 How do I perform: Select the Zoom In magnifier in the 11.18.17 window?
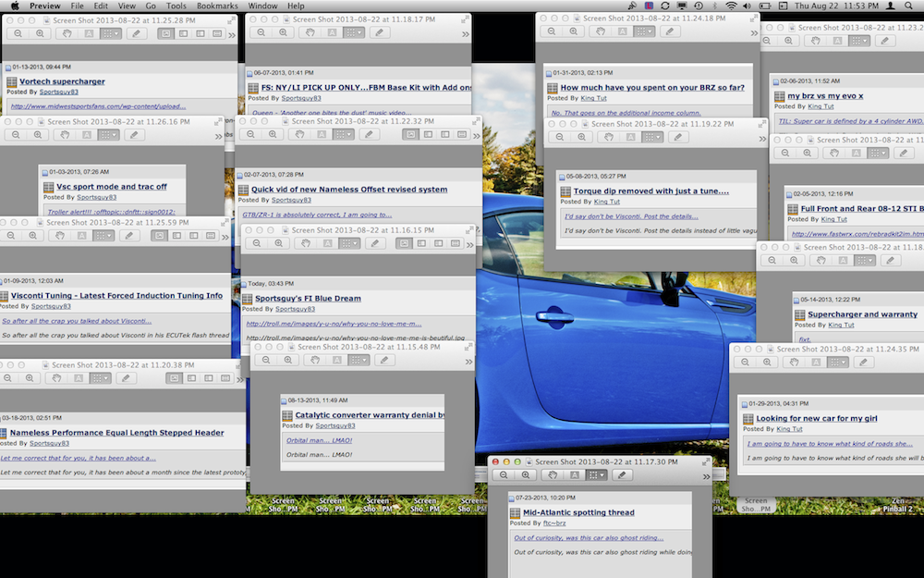point(283,32)
